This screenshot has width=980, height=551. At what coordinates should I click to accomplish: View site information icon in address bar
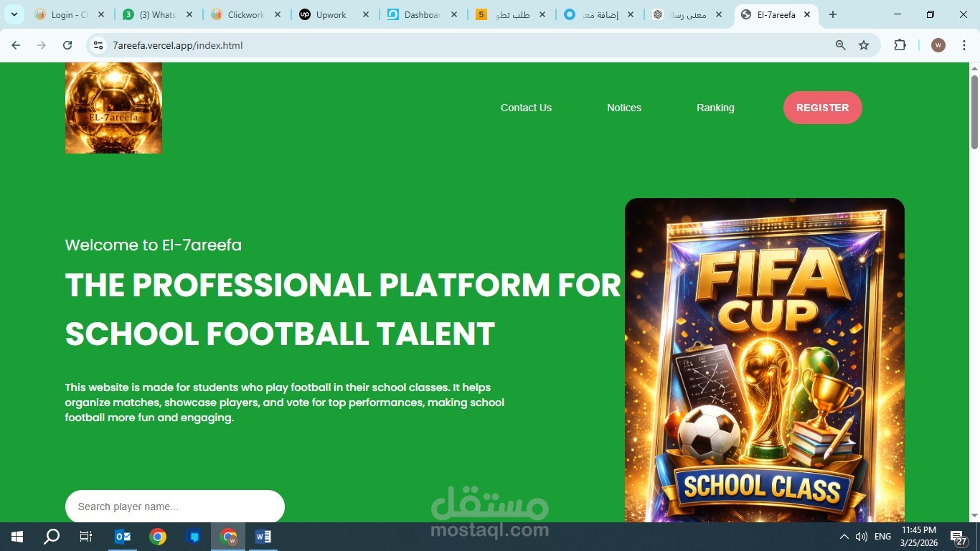(x=99, y=45)
